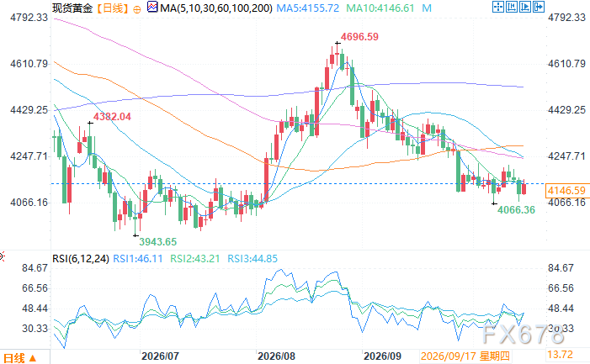The width and height of the screenshot is (590, 364).
Task: Click the play-forward chart icon
Action: [x=525, y=7]
